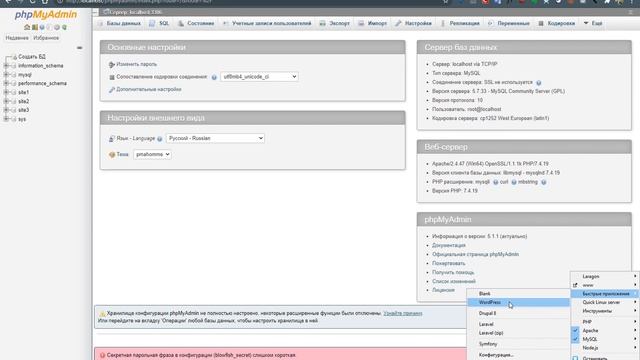The height and width of the screenshot is (360, 640).
Task: Click the collapse-all icon above the database tree
Action: 80,48
